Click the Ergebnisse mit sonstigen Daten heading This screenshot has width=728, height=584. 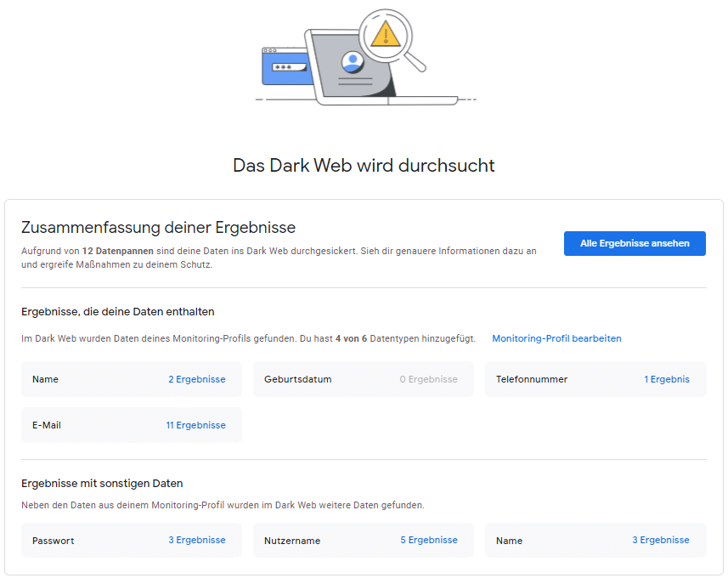pos(102,484)
